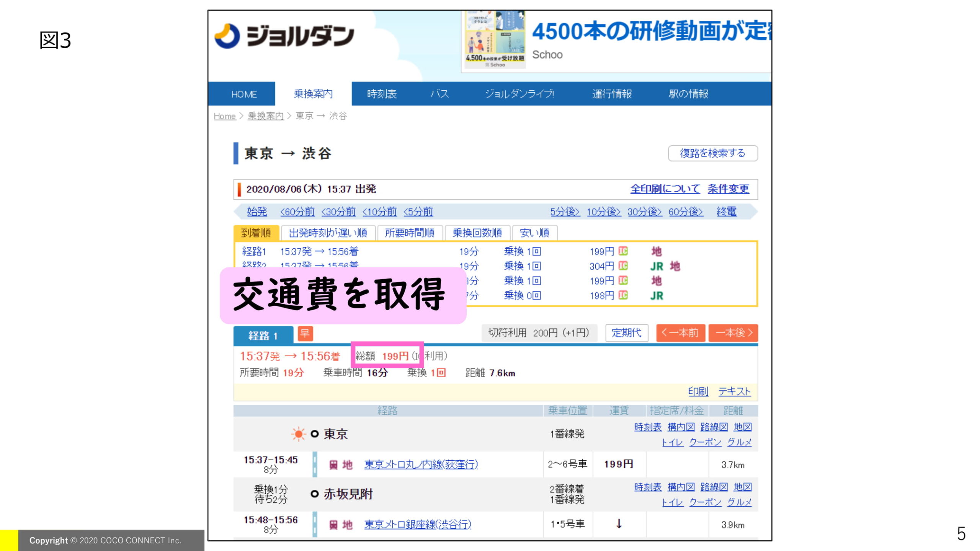Open 構内図 link for 赤坂見附 station
Screen dimensions: 980x551
tap(681, 487)
